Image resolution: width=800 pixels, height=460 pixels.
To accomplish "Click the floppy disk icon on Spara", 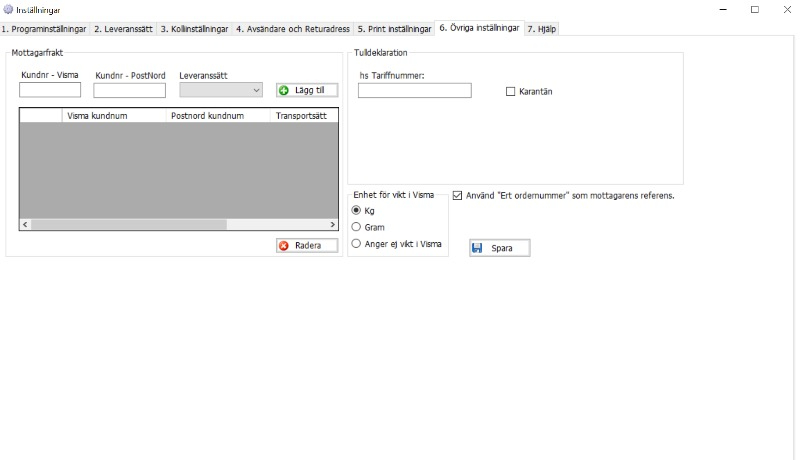I will tap(477, 248).
